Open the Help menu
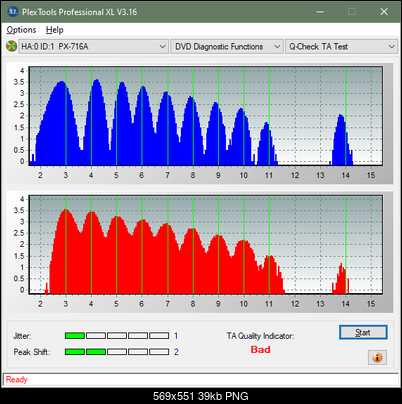The height and width of the screenshot is (404, 402). click(x=55, y=30)
